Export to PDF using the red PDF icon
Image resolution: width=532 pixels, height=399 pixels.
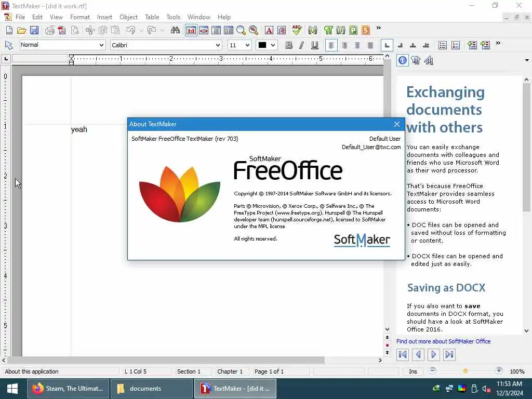(x=62, y=30)
